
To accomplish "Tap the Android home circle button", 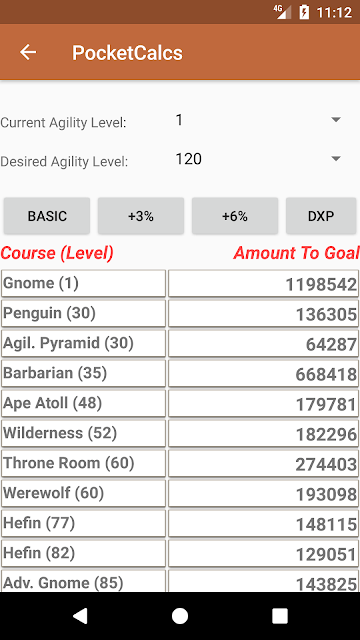I will 180,616.
